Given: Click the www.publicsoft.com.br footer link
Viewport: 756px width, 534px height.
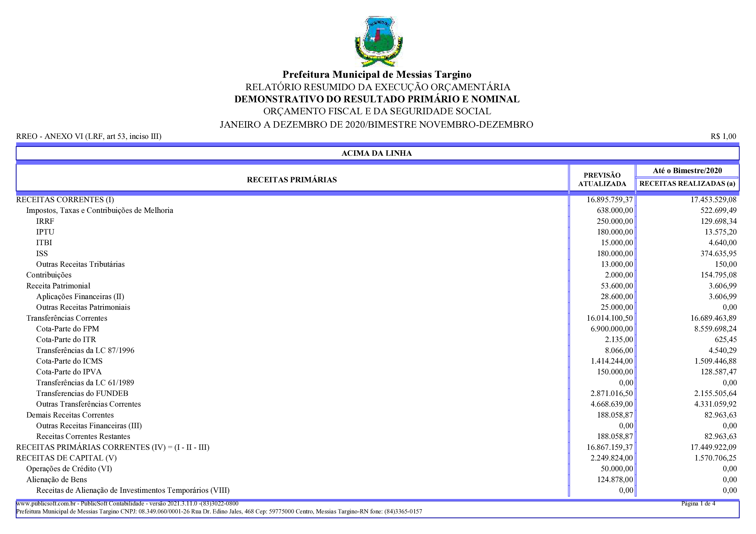Looking at the screenshot, I should (46, 503).
